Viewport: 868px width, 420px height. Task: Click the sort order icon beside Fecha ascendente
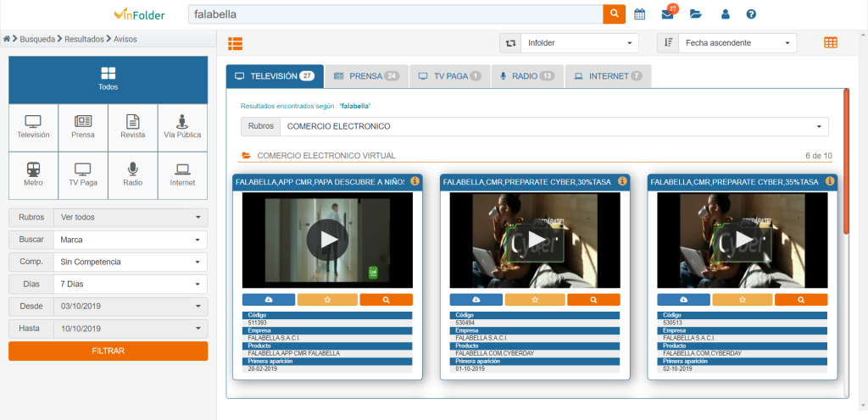pyautogui.click(x=668, y=42)
